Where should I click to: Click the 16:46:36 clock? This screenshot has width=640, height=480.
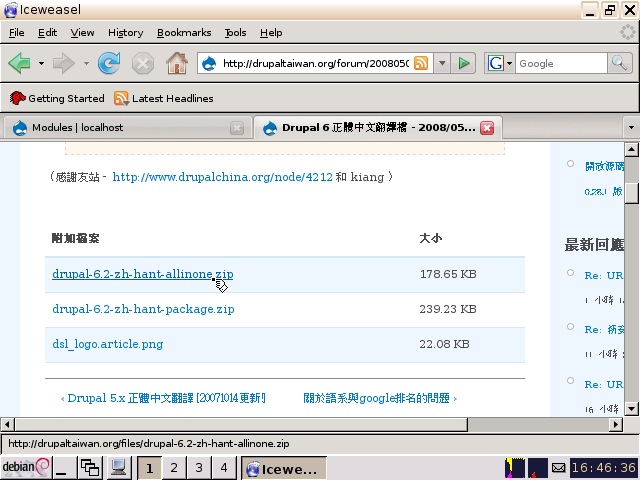pos(604,468)
